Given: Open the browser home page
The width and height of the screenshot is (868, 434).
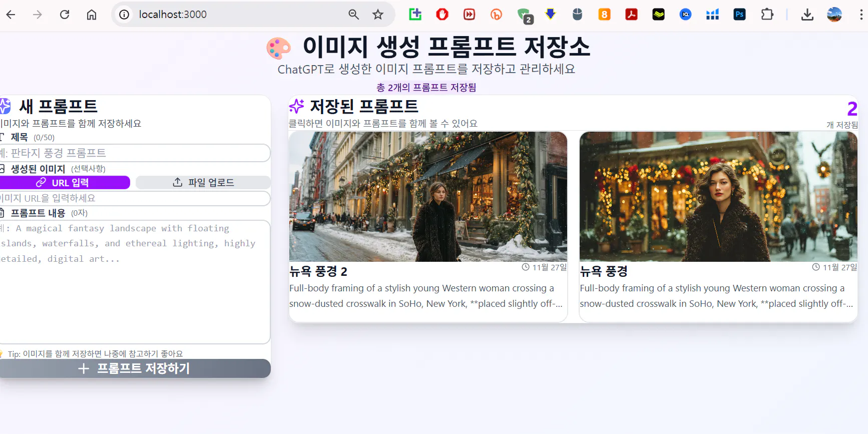Looking at the screenshot, I should tap(92, 15).
